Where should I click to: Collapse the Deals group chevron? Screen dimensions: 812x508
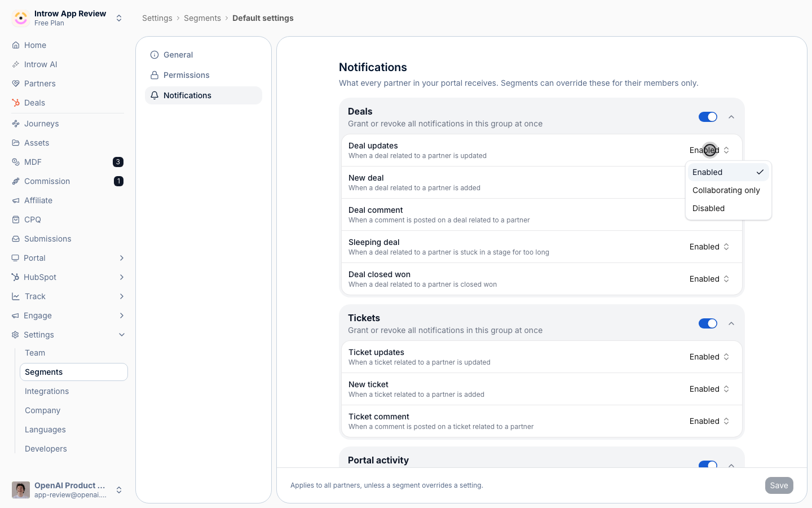[731, 117]
